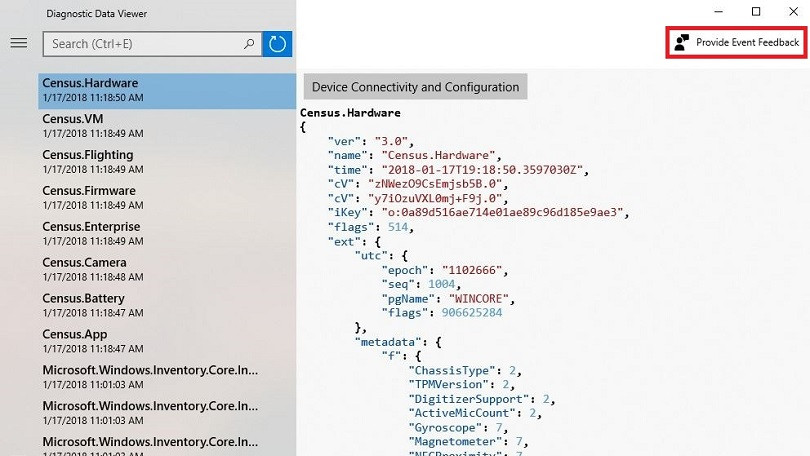810x456 pixels.
Task: Click the Census.Hardware heading in JSON pane
Action: tap(350, 113)
